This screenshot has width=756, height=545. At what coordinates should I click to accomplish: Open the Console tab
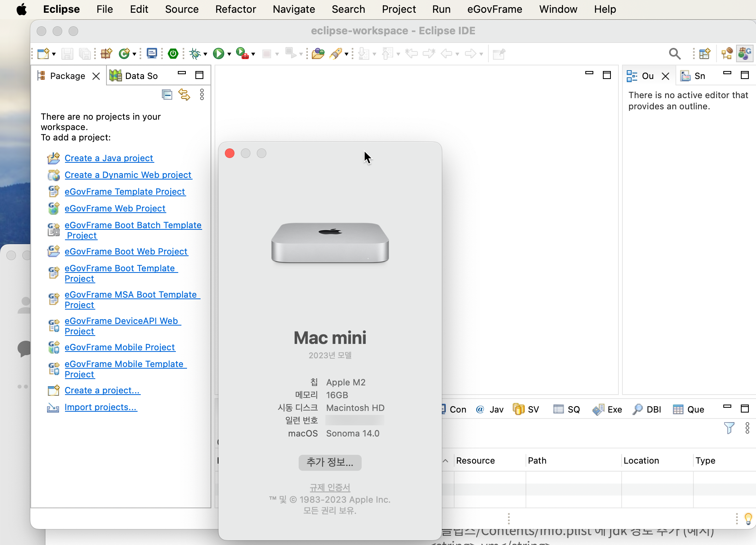tap(454, 409)
